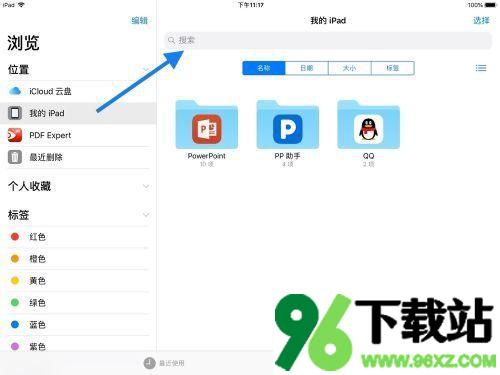
Task: Click the battery status icon
Action: coord(491,5)
